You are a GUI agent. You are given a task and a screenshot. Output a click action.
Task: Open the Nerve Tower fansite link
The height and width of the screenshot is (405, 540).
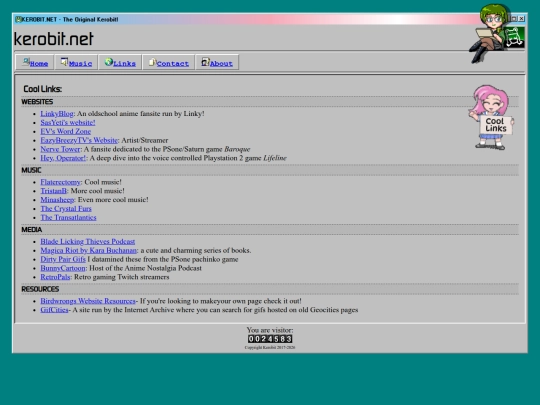(60, 149)
